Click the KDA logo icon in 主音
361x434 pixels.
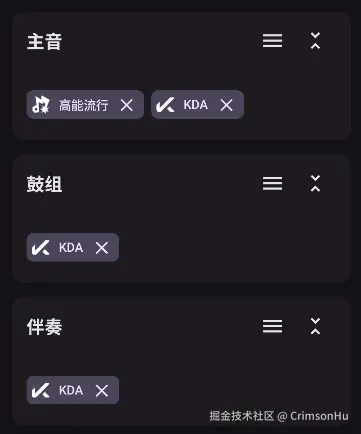pos(165,105)
